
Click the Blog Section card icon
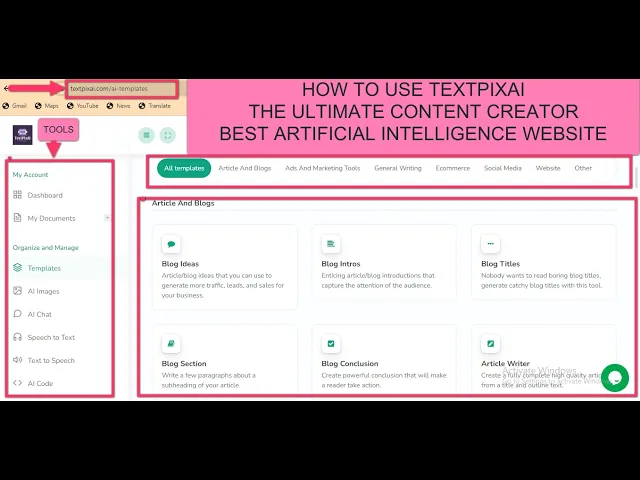click(x=171, y=344)
